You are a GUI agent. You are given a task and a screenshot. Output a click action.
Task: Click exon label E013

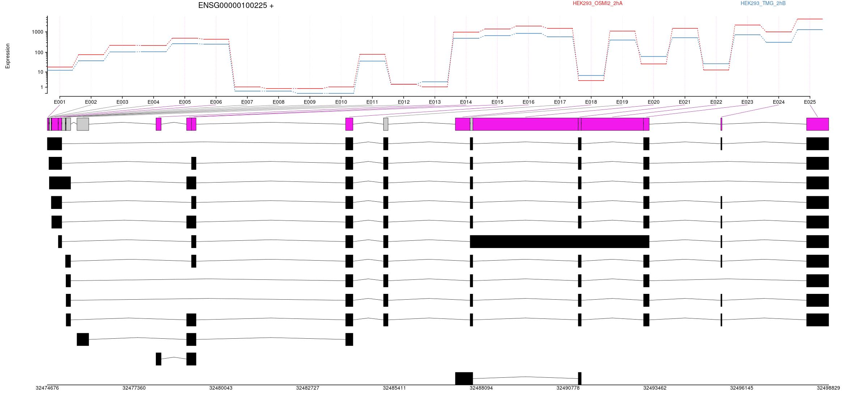pyautogui.click(x=435, y=102)
